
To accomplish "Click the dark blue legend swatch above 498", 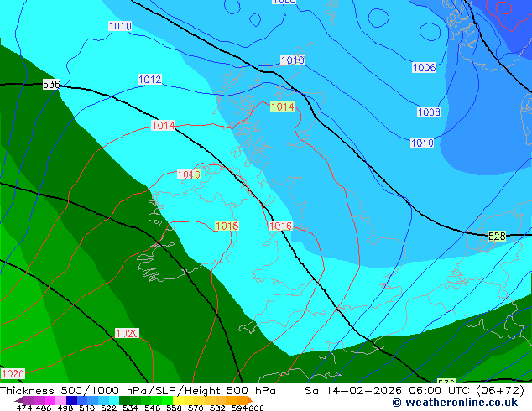I will coord(70,400).
